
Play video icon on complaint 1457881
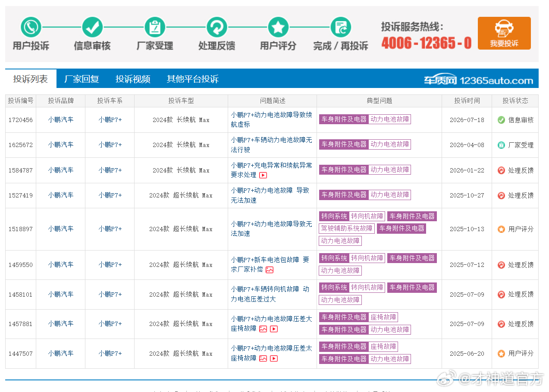click(273, 329)
